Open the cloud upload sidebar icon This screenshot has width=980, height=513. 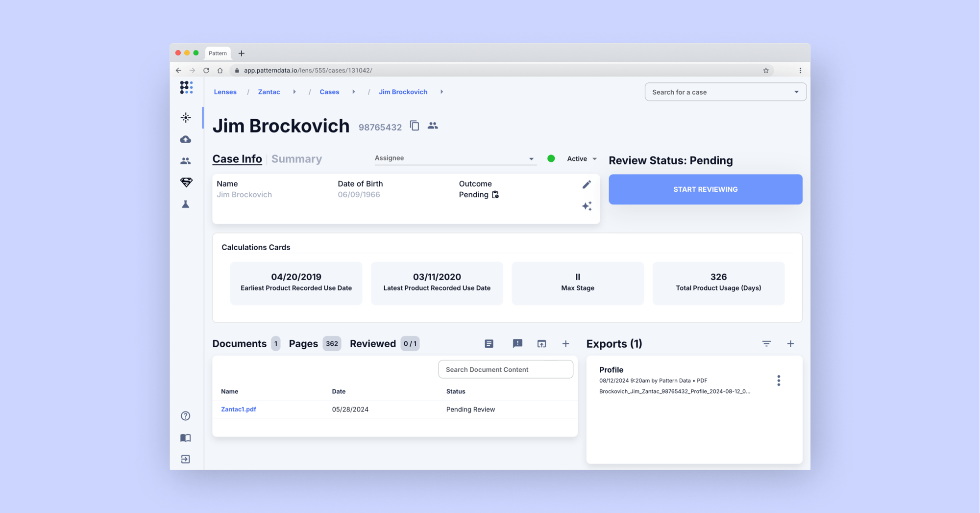pyautogui.click(x=186, y=139)
